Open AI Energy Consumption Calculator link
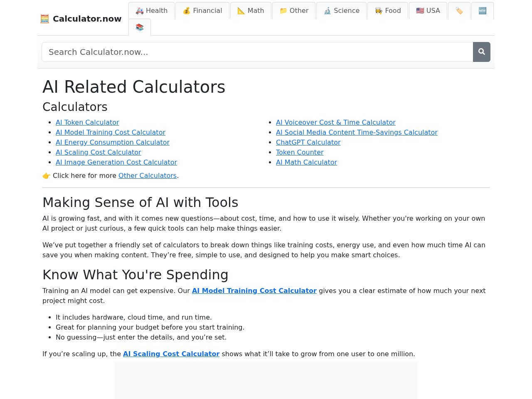 pyautogui.click(x=113, y=142)
